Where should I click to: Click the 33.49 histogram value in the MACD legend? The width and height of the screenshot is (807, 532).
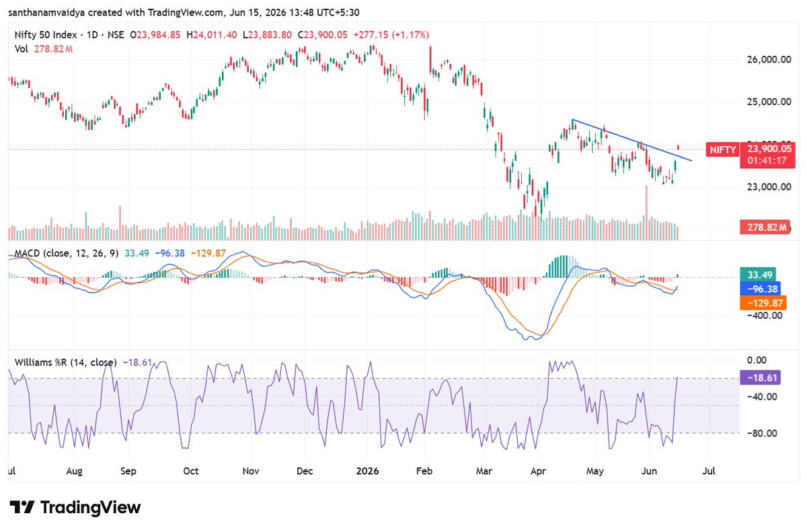pyautogui.click(x=137, y=254)
